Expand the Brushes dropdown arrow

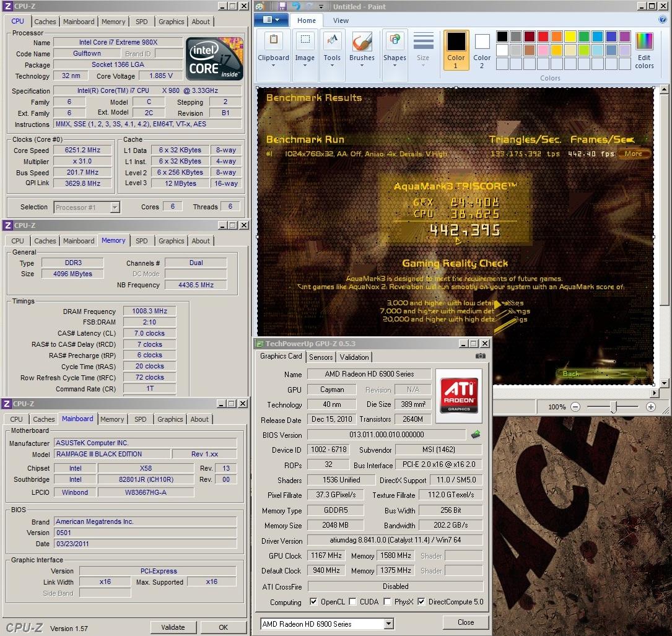click(x=362, y=66)
